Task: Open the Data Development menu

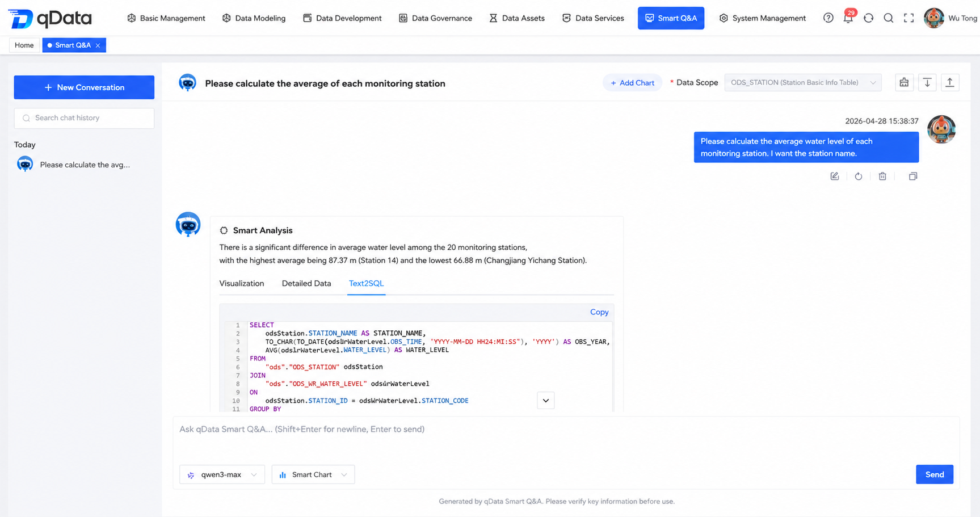Action: tap(342, 18)
